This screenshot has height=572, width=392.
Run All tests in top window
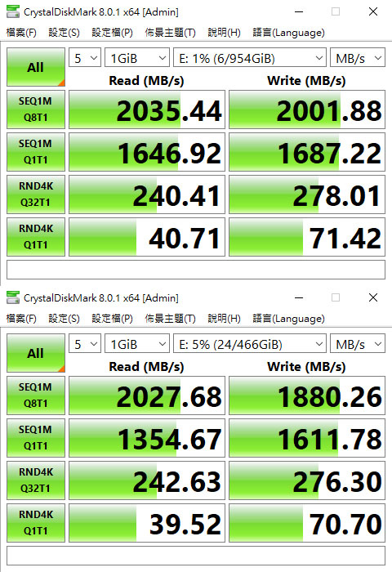[36, 67]
